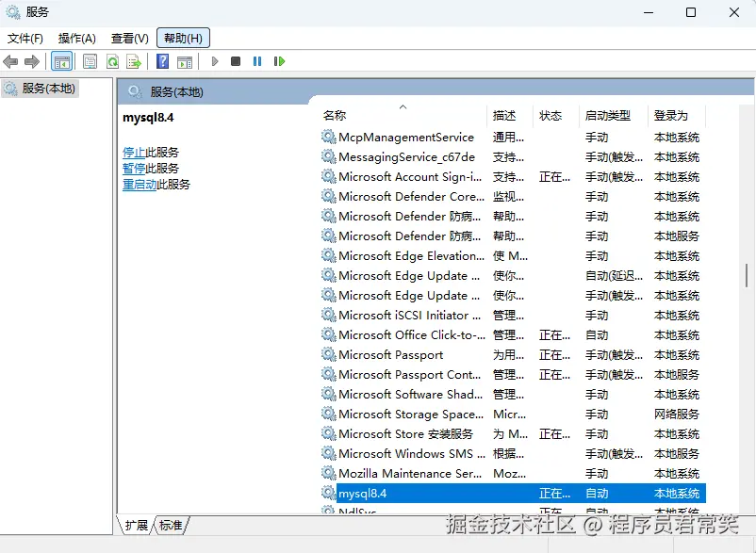Click the gear icon beside MessagingService_c67de
Screen dimensions: 756x553
click(328, 156)
